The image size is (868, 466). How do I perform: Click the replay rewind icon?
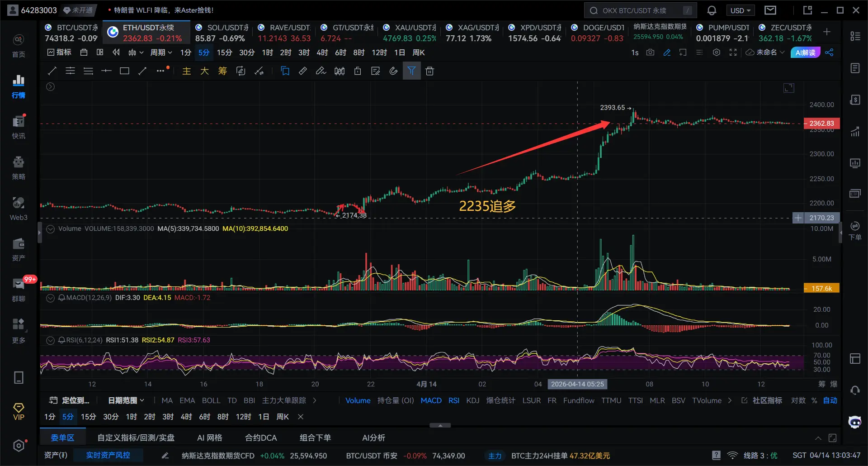pyautogui.click(x=116, y=52)
